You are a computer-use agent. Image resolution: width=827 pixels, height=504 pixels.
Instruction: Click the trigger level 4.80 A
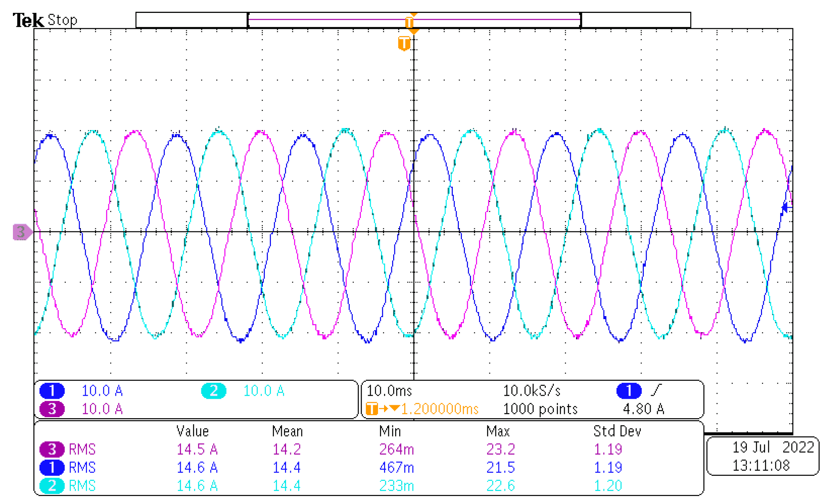(x=644, y=409)
